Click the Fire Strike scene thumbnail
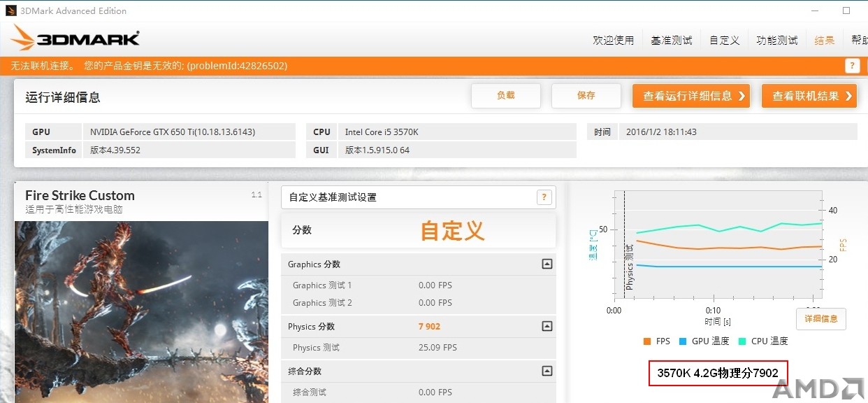The width and height of the screenshot is (868, 403). (141, 312)
